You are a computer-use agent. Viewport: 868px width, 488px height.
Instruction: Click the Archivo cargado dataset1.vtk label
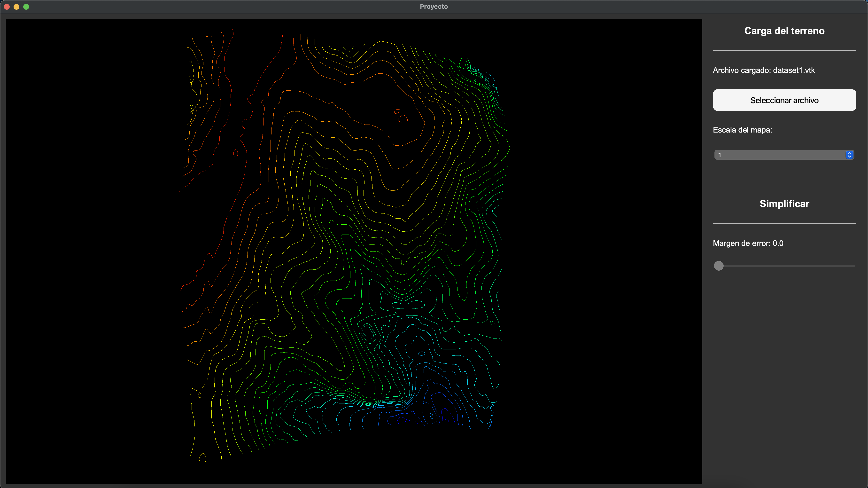(764, 70)
